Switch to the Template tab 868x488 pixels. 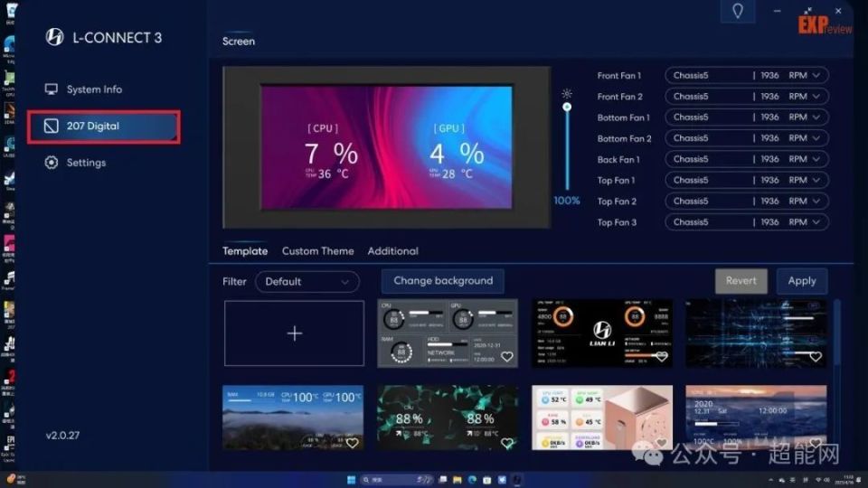click(x=245, y=250)
